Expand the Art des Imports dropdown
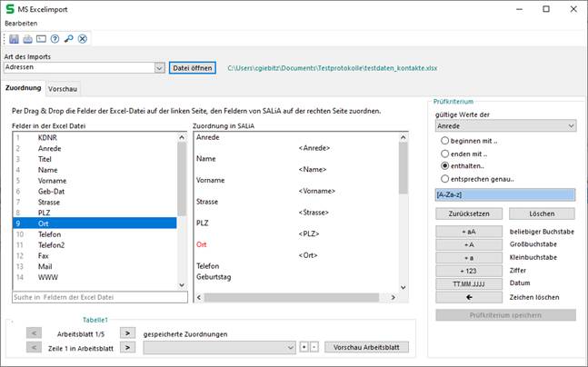This screenshot has width=588, height=367. tap(159, 67)
